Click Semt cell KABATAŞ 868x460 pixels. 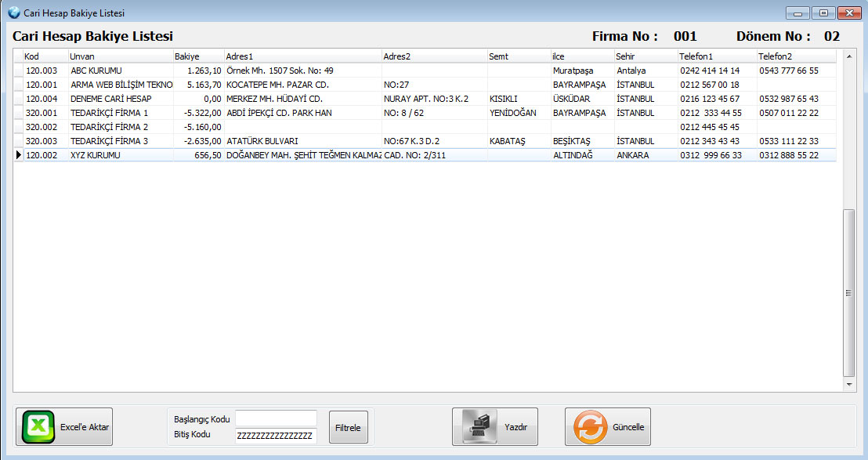pyautogui.click(x=519, y=141)
